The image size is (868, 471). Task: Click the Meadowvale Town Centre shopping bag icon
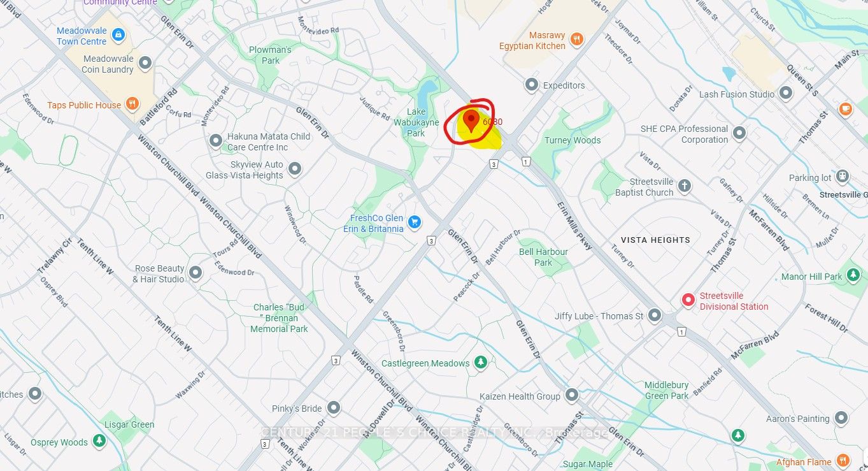(118, 36)
